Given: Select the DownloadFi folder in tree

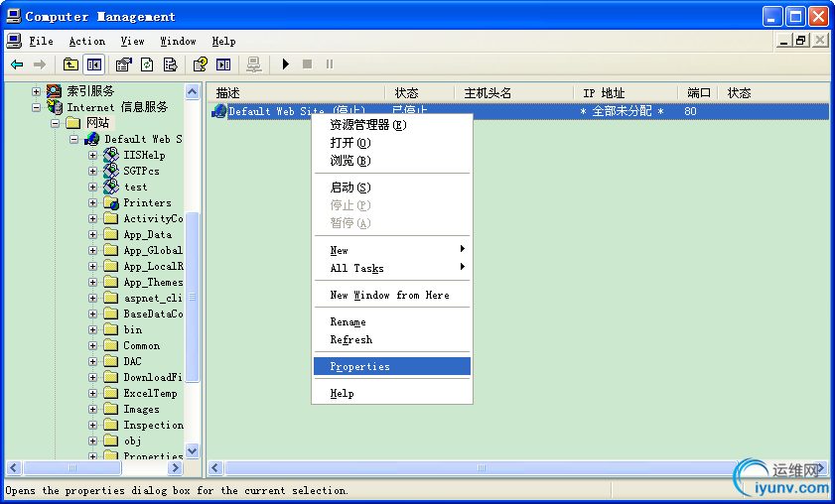Looking at the screenshot, I should [152, 377].
